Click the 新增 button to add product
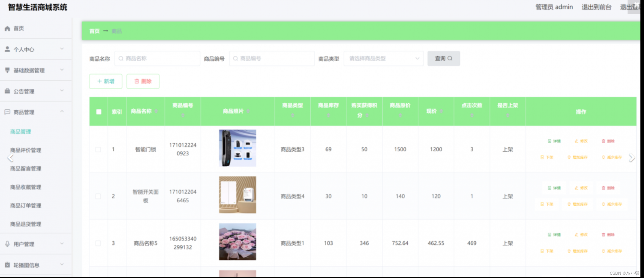 (x=106, y=81)
